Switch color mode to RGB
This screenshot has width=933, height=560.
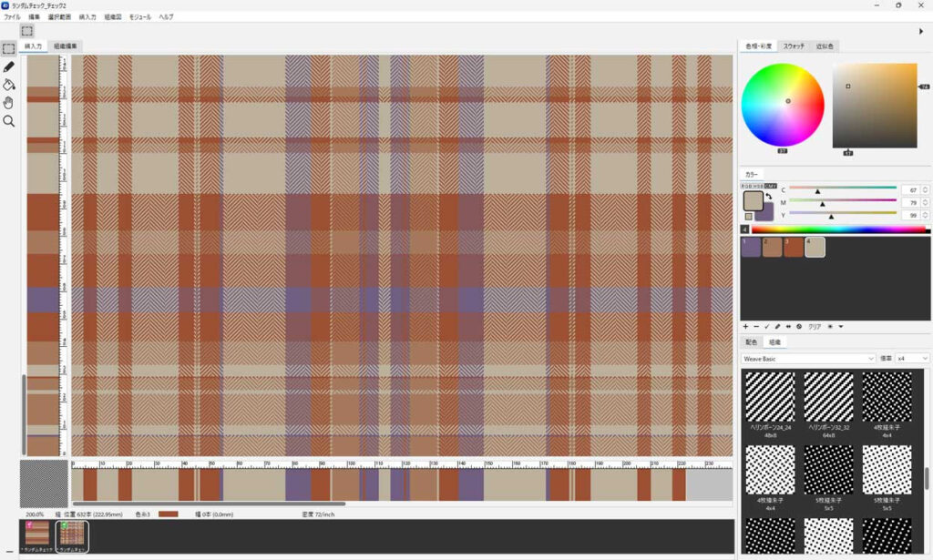tap(745, 186)
